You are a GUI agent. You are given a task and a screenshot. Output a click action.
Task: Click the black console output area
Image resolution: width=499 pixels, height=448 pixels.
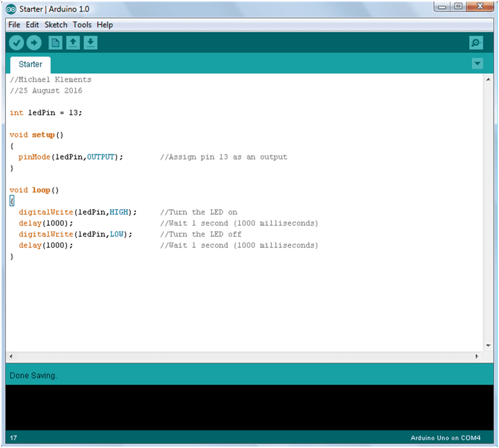249,407
